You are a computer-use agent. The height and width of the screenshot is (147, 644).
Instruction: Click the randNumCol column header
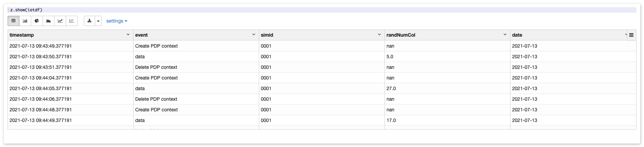401,35
